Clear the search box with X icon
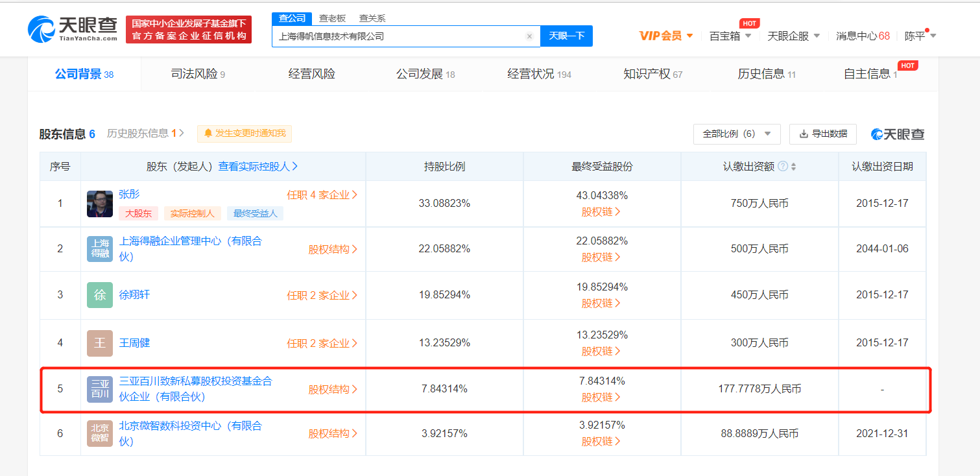980x476 pixels. click(529, 36)
